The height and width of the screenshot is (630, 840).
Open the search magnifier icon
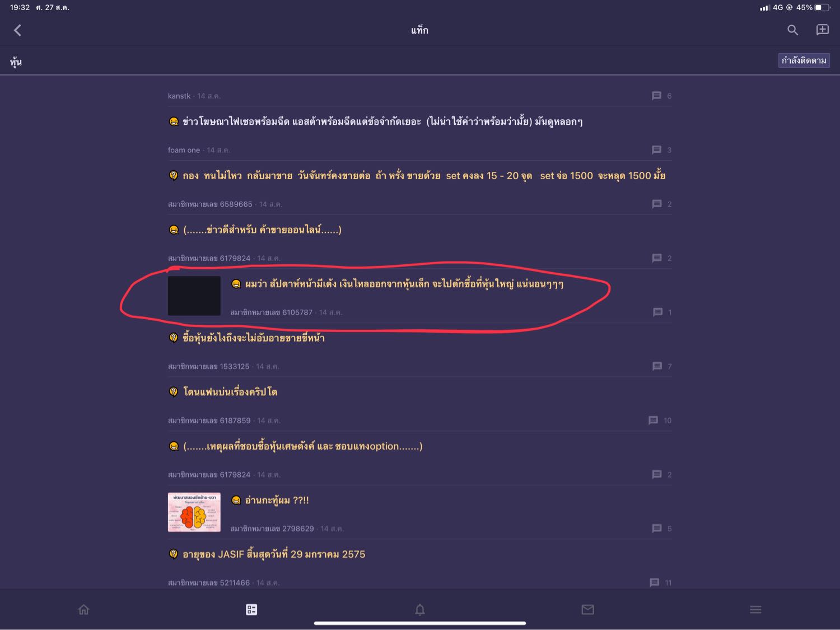(792, 30)
